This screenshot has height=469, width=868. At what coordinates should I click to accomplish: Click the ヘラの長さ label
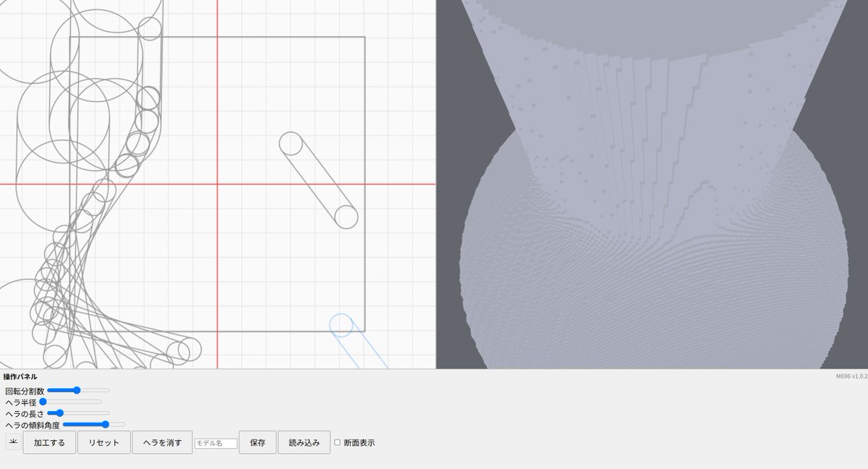click(25, 413)
